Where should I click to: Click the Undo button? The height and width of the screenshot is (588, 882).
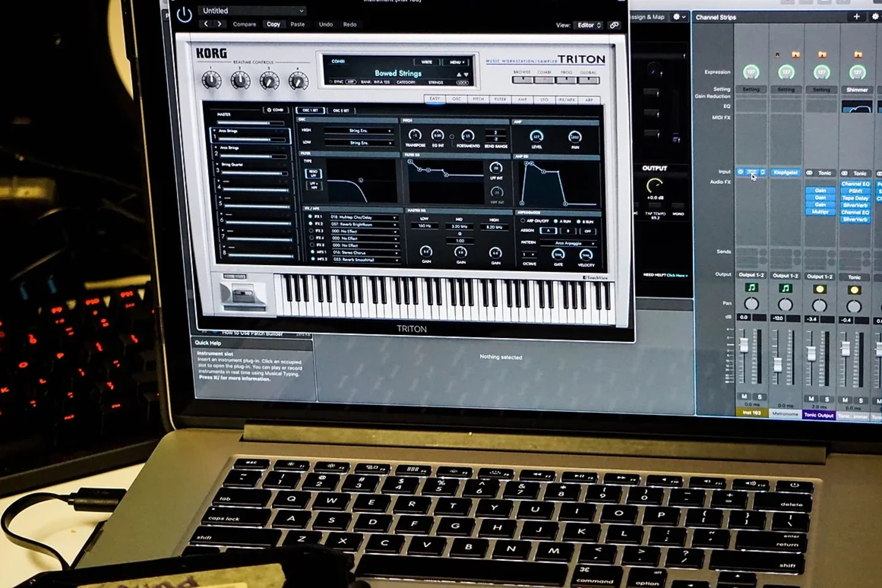[326, 24]
